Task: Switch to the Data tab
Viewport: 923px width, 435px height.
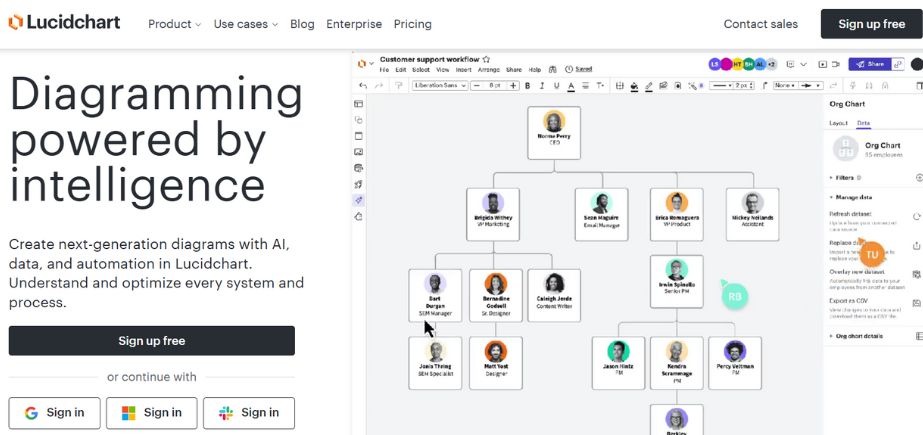Action: 864,123
